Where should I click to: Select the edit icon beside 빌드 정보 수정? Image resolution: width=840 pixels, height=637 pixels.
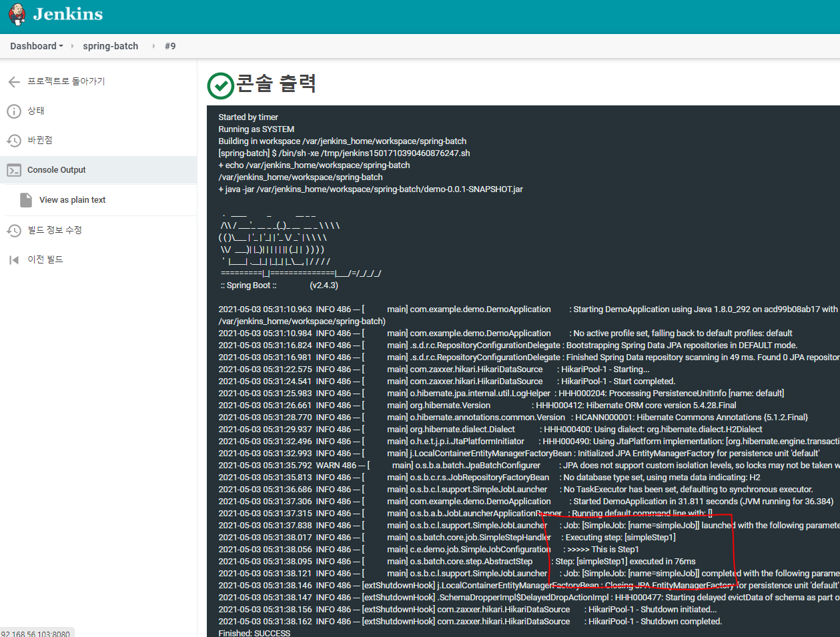[x=15, y=230]
